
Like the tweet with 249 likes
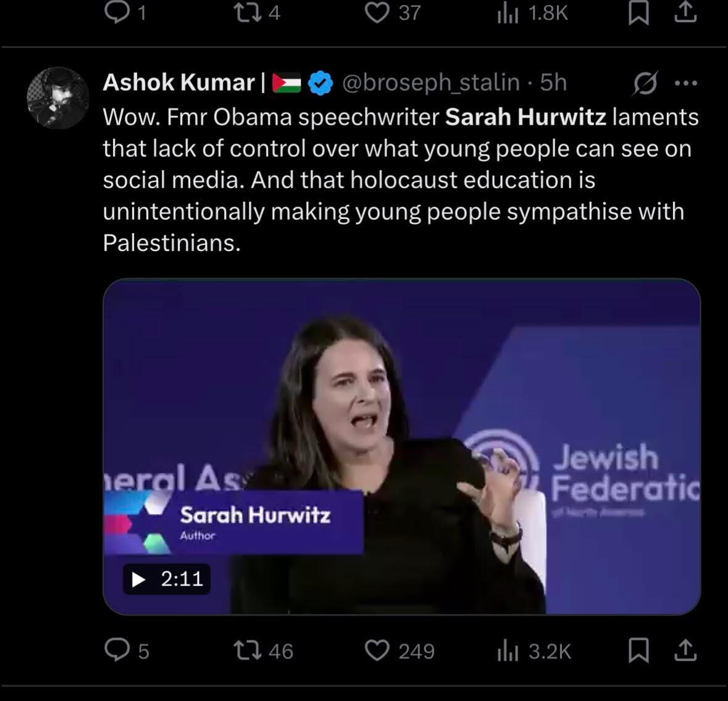(378, 650)
